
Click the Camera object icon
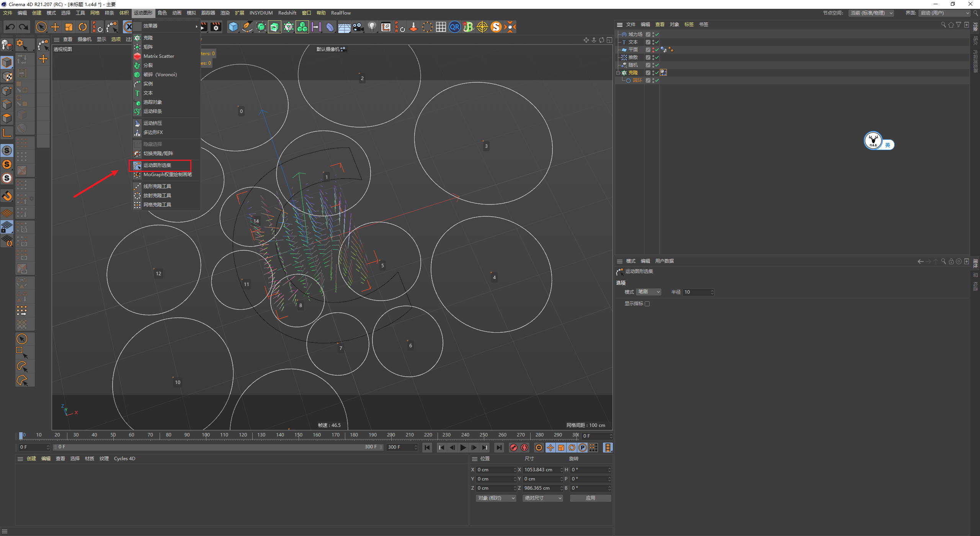tap(358, 27)
